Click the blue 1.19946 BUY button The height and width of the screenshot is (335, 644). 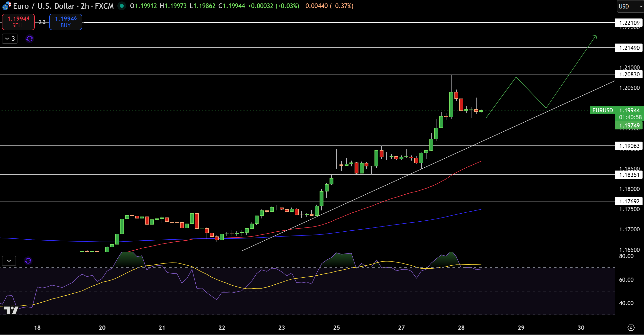pyautogui.click(x=66, y=22)
